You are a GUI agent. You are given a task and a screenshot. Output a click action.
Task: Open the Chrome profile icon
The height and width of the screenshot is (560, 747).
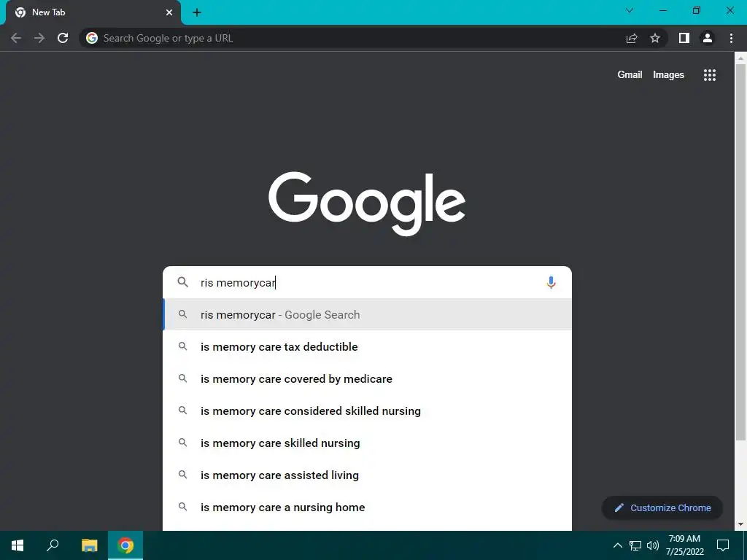[x=708, y=38]
